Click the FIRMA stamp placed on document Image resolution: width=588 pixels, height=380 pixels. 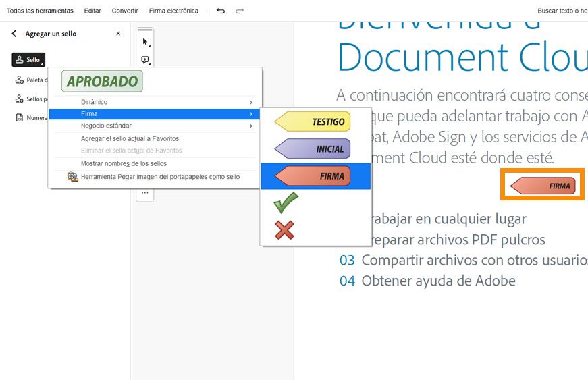(543, 186)
